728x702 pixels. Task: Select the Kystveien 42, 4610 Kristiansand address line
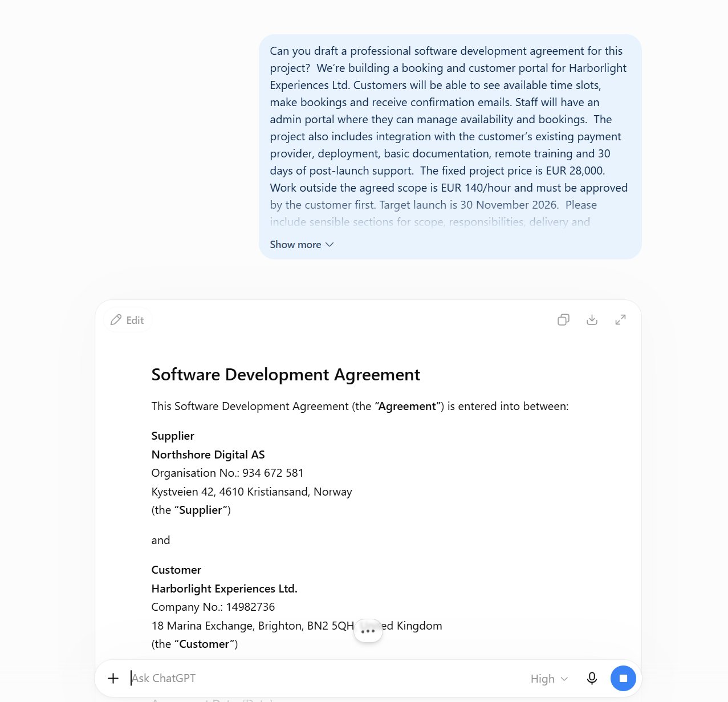[251, 492]
